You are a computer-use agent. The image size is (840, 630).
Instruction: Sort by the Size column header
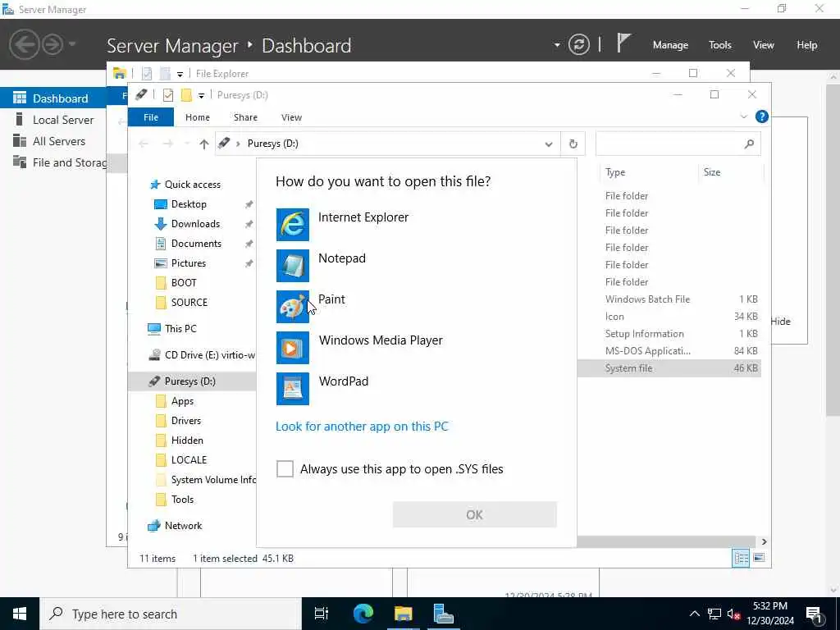pos(711,172)
